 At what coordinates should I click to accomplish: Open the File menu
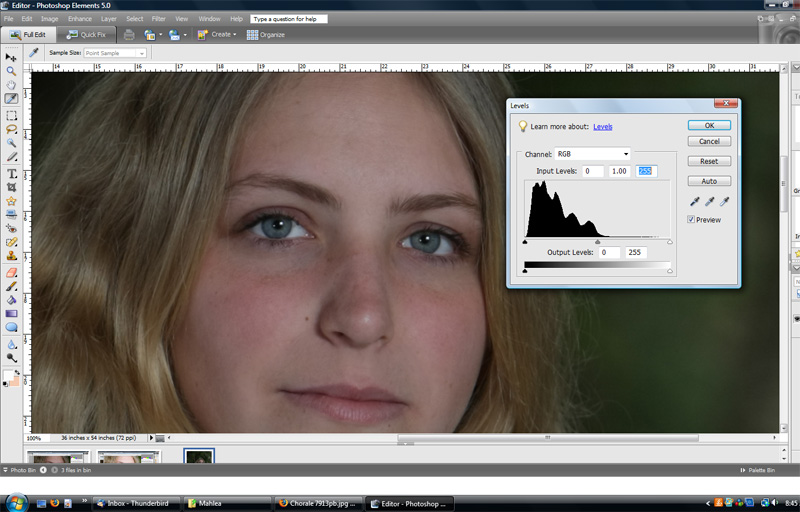pyautogui.click(x=9, y=19)
